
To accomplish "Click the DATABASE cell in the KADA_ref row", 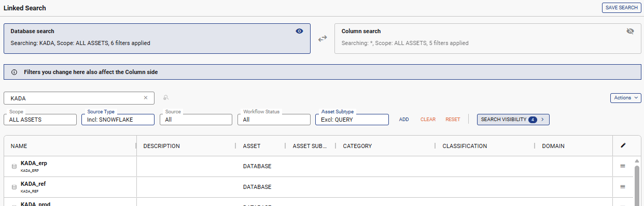I will [257, 187].
